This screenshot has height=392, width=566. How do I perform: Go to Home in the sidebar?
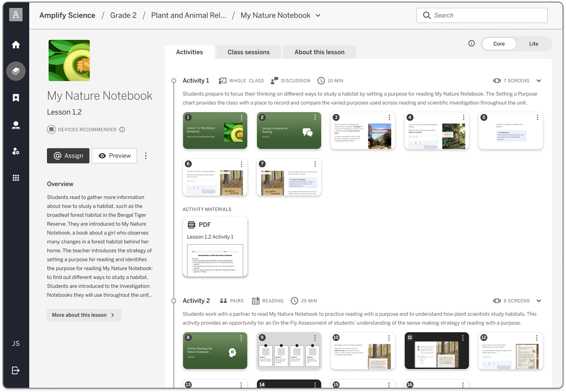pyautogui.click(x=16, y=45)
